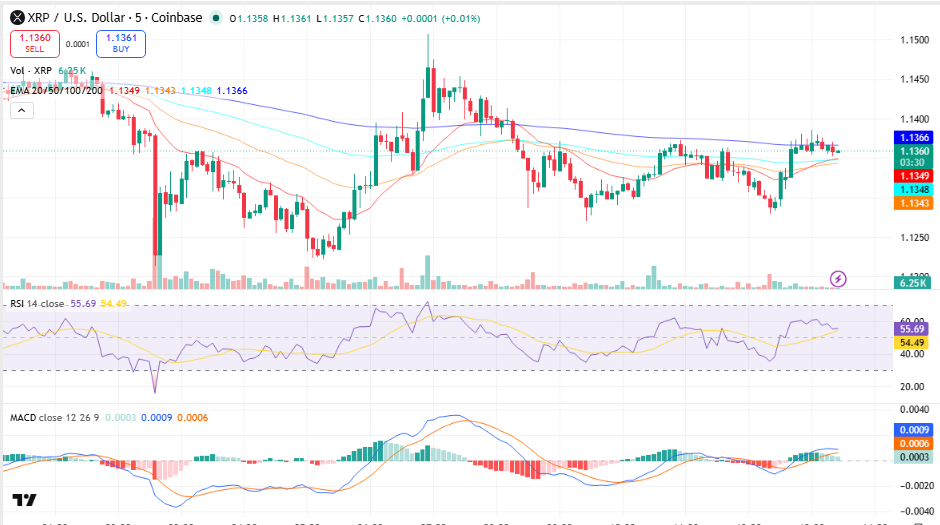Click the MACD line value 0.0009 in the legend
The image size is (940, 525).
[x=156, y=418]
